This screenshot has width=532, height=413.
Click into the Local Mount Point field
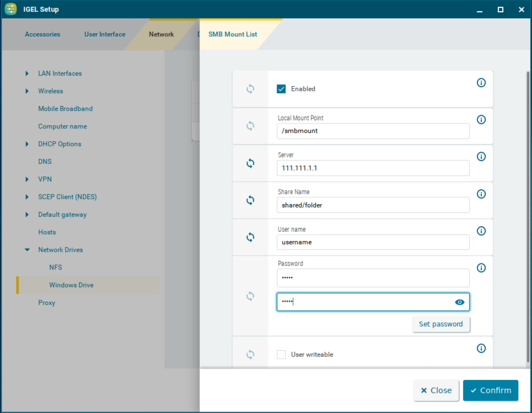[373, 131]
